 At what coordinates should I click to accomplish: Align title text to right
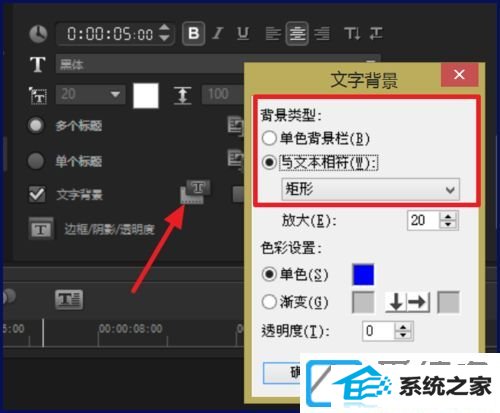point(322,33)
